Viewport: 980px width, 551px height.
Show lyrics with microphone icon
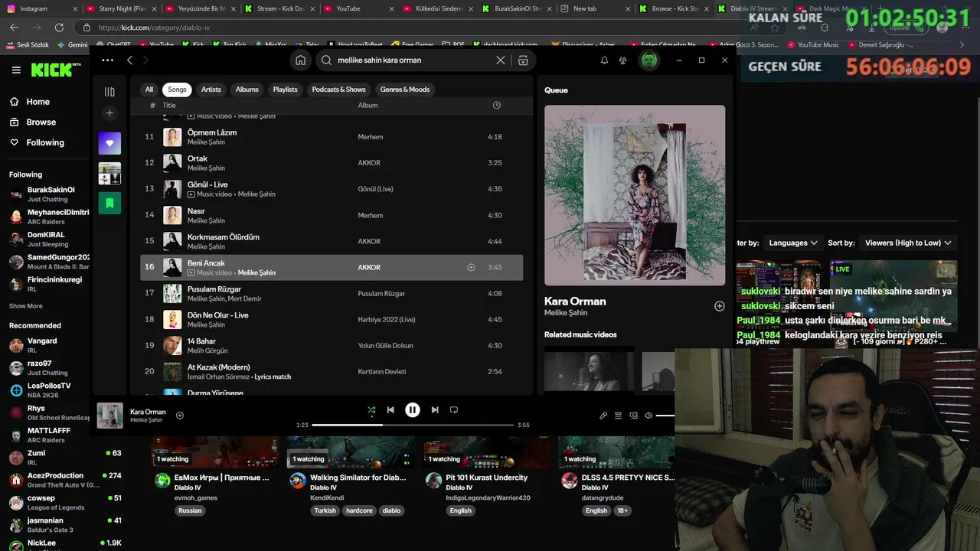603,416
